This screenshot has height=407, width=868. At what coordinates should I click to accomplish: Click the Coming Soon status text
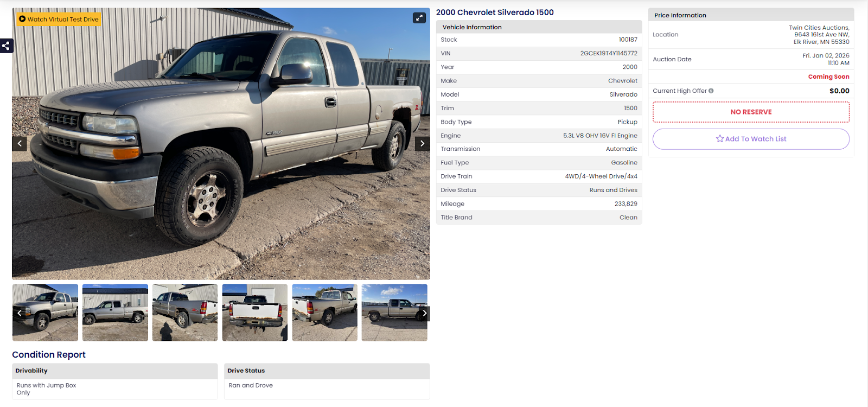[828, 77]
